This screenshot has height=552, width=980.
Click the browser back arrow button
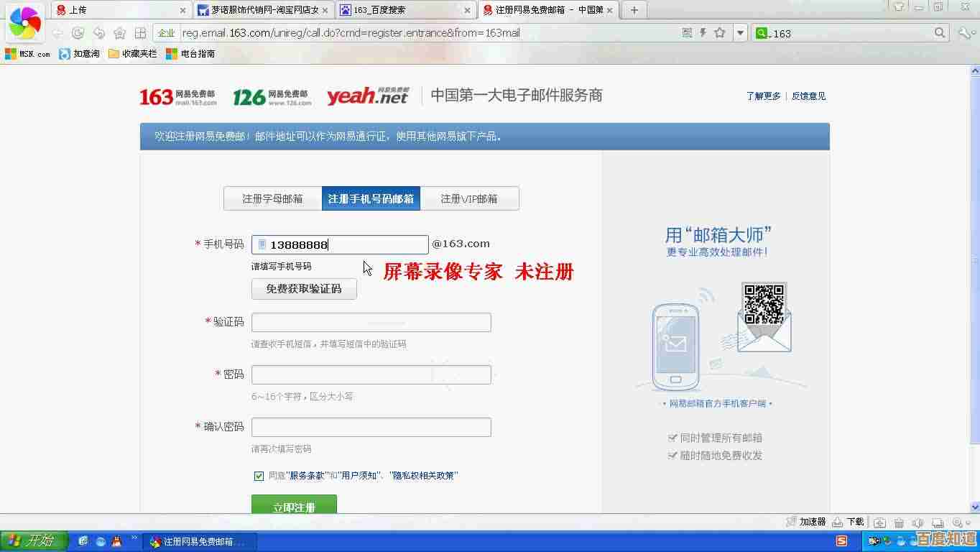pyautogui.click(x=57, y=33)
